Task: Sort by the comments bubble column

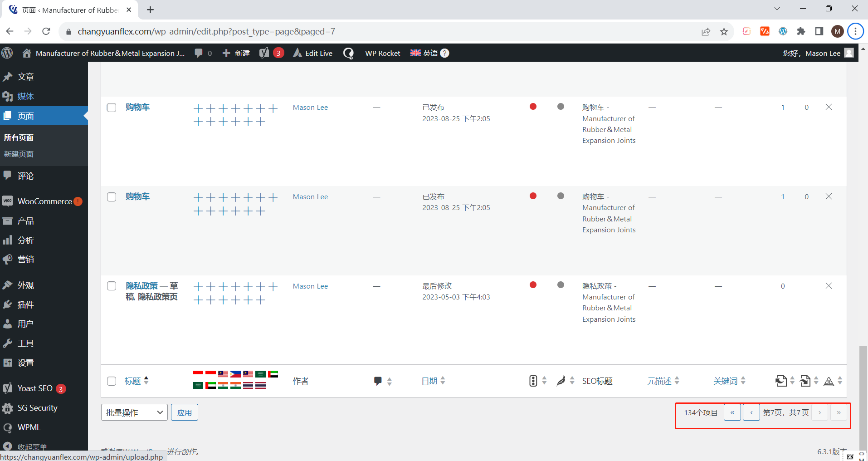Action: 383,381
